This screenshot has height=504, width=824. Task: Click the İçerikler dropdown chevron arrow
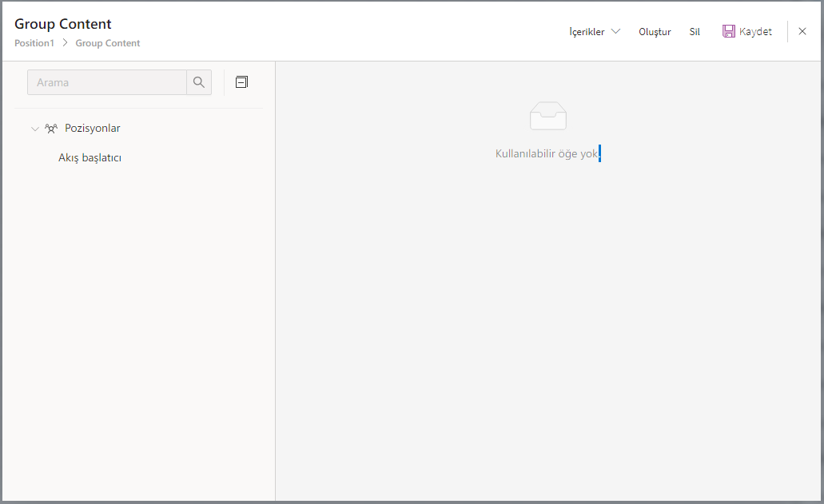(x=615, y=32)
